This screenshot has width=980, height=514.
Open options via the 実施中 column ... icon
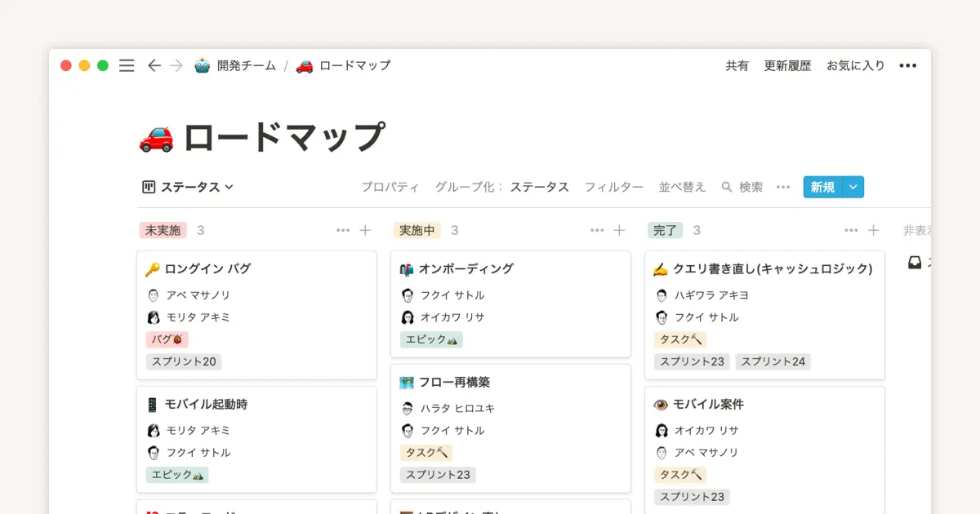click(597, 230)
